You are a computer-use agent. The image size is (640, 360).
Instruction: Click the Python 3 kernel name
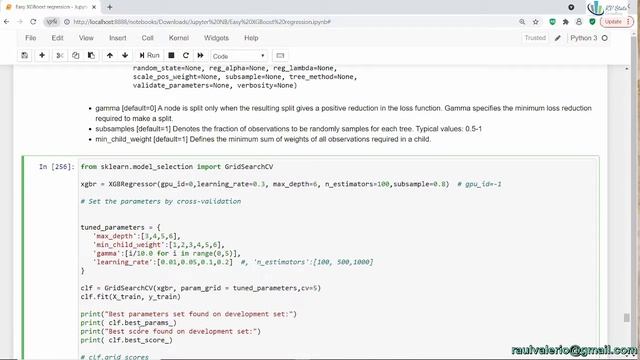[584, 38]
